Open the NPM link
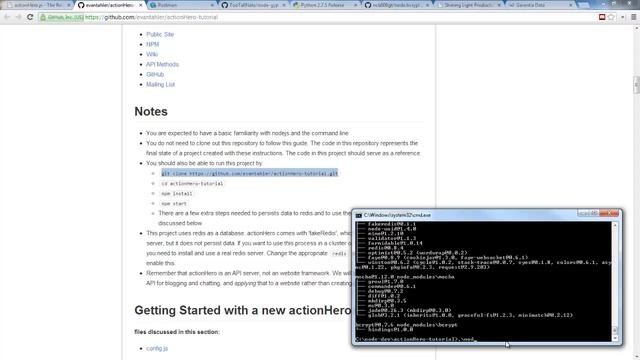The width and height of the screenshot is (640, 360). pyautogui.click(x=153, y=44)
